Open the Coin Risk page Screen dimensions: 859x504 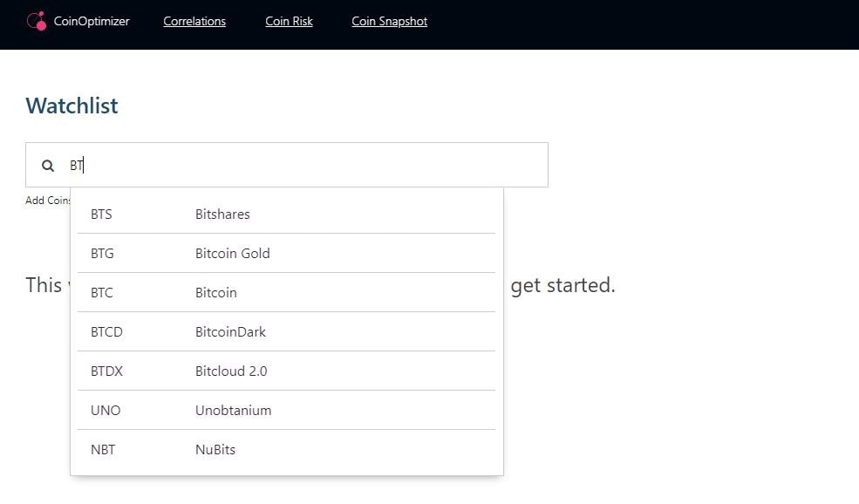(x=289, y=21)
